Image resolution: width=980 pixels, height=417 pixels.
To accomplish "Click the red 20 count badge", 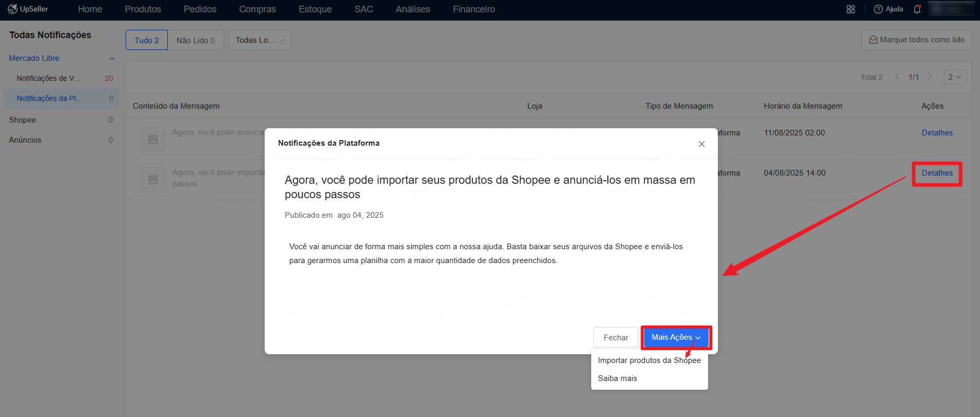I will 109,78.
